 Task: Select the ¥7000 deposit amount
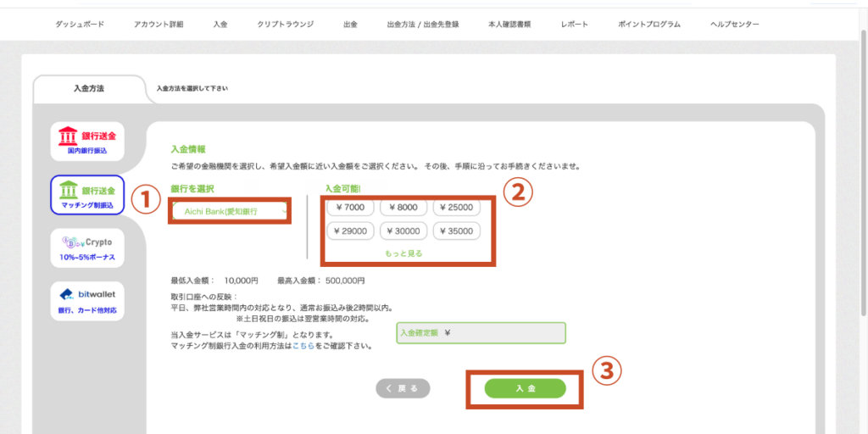coord(350,208)
